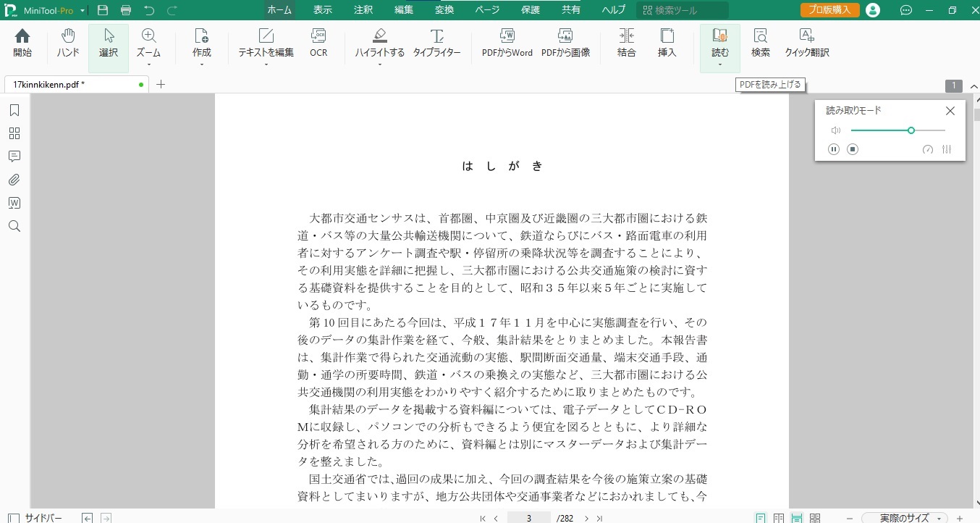The width and height of the screenshot is (980, 523).
Task: Click the 結合 (Merge) tool icon
Action: tap(626, 43)
